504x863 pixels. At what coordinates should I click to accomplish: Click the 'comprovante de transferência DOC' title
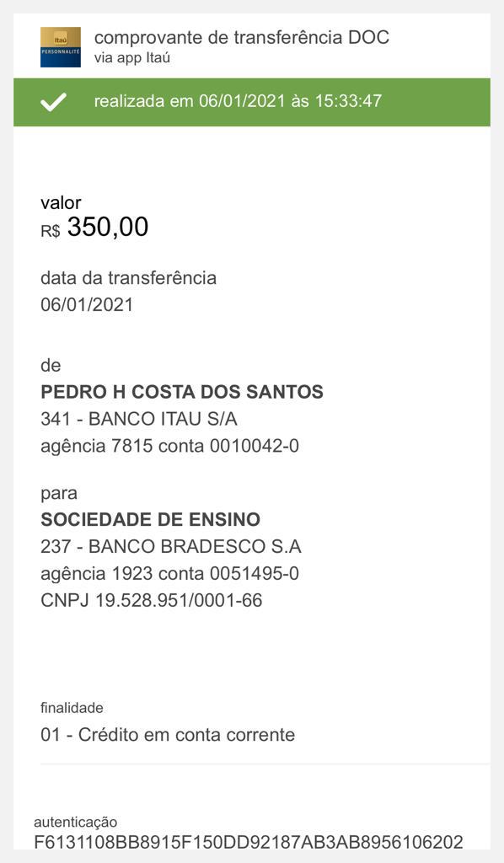pos(242,37)
